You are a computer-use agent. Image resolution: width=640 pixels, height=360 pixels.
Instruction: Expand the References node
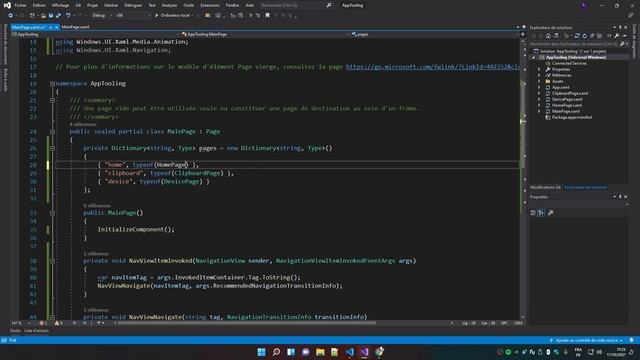point(539,76)
